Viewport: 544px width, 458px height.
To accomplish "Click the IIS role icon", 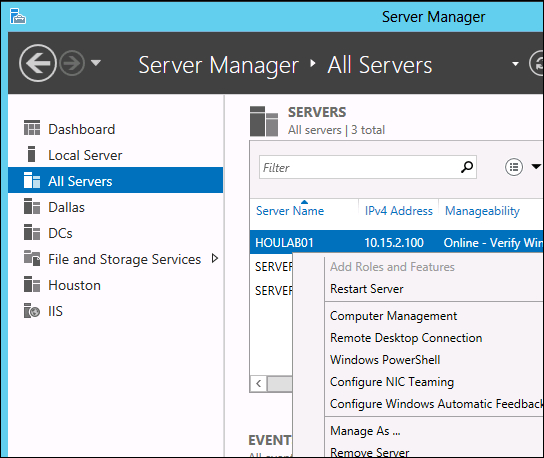I will 32,310.
